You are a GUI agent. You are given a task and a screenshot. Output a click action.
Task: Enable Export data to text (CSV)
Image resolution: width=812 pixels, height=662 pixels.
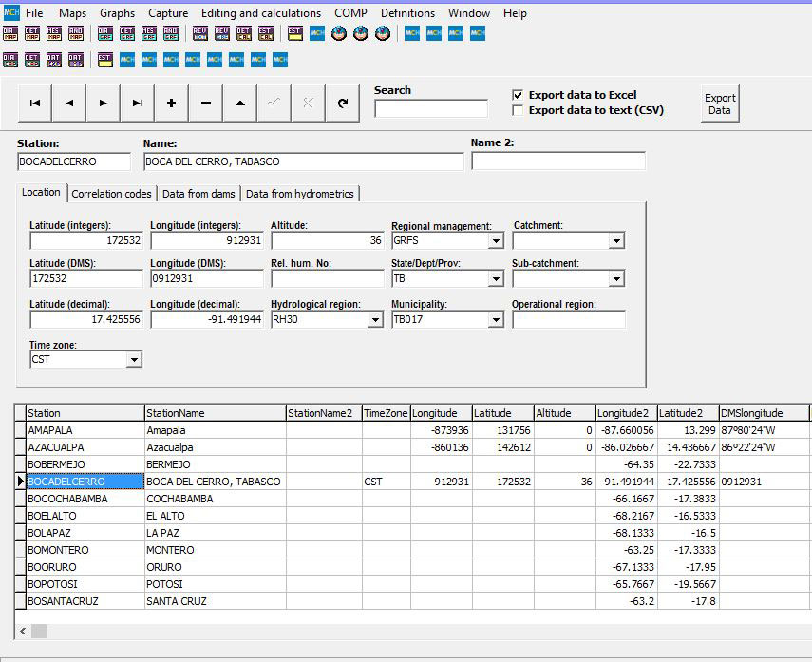point(518,110)
